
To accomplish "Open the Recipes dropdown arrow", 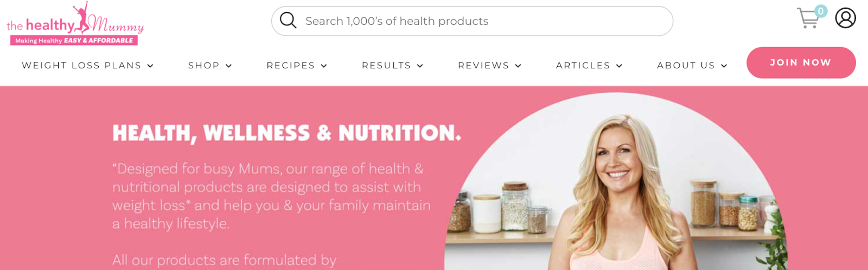I will click(324, 66).
